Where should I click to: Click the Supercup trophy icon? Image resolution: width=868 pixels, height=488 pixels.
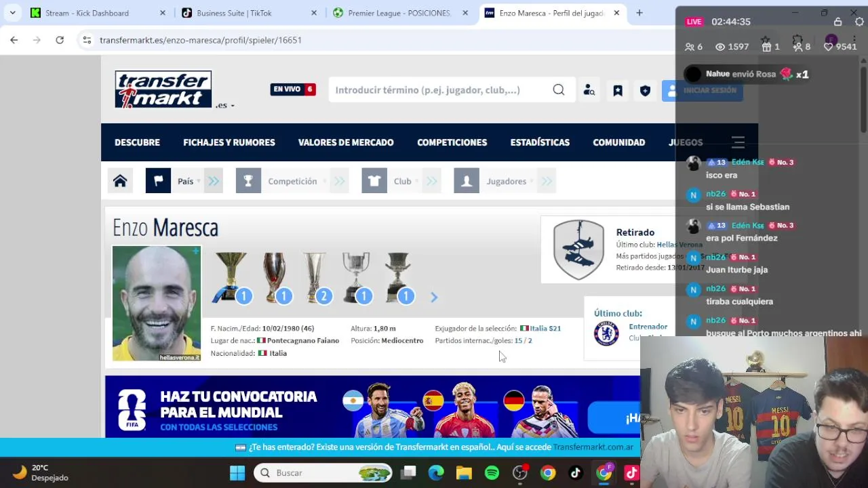[x=275, y=277]
